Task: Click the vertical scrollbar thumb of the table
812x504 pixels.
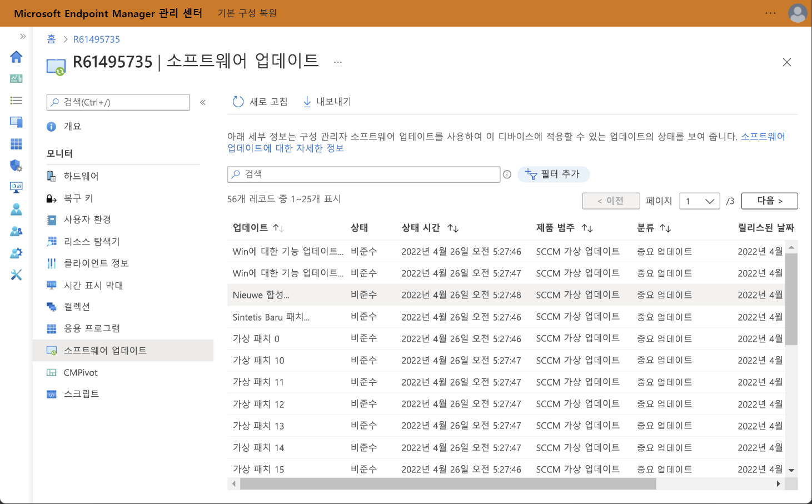Action: coord(791,299)
